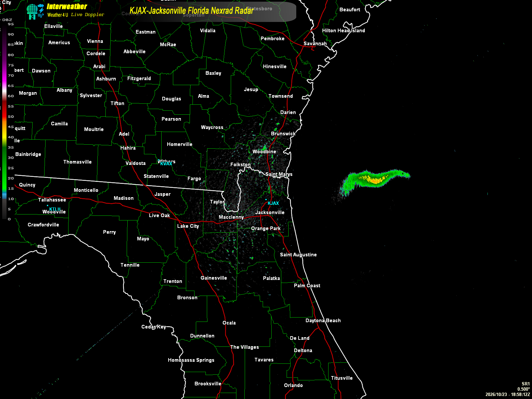This screenshot has width=532, height=399.
Task: Click the The Villages label
Action: click(245, 347)
